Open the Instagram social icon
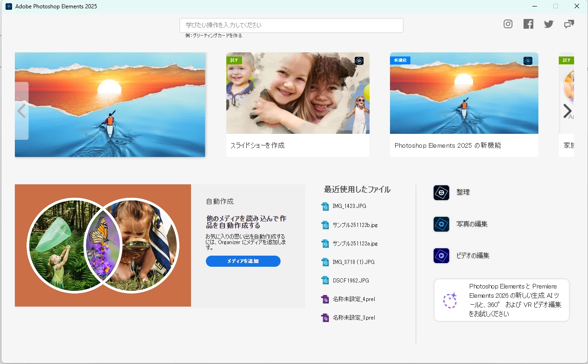This screenshot has width=588, height=364. 508,24
